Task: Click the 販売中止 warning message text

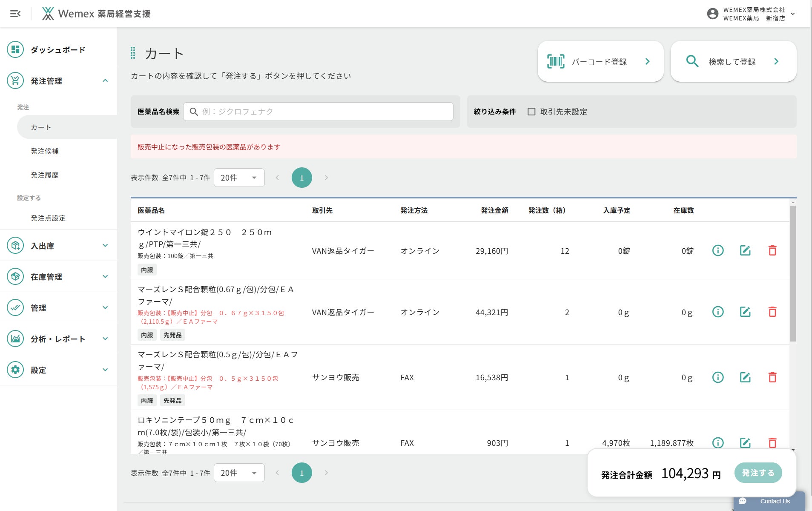Action: tap(209, 147)
